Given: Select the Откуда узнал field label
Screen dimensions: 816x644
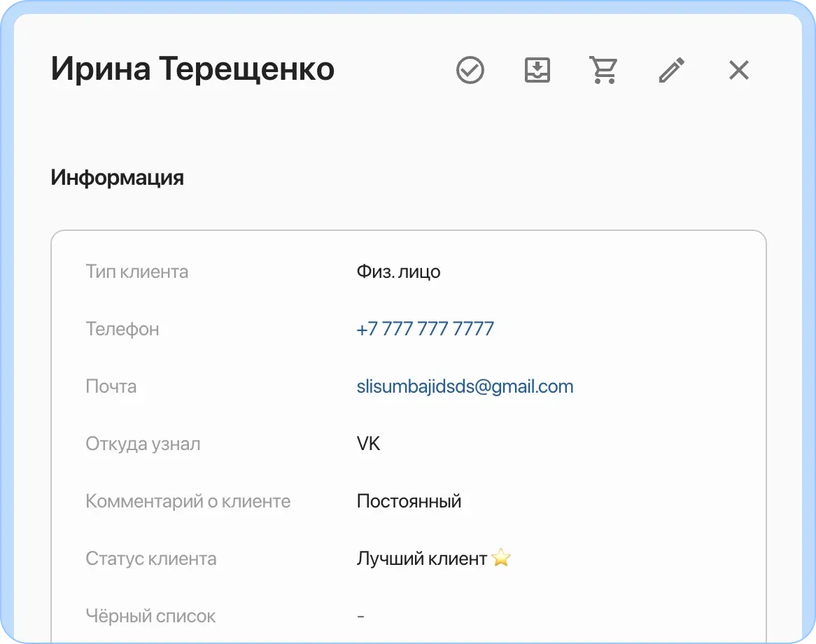Looking at the screenshot, I should coord(143,443).
